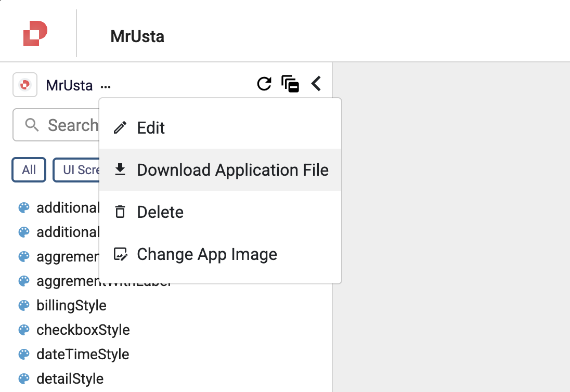Click the trash icon next to Delete

click(x=120, y=212)
